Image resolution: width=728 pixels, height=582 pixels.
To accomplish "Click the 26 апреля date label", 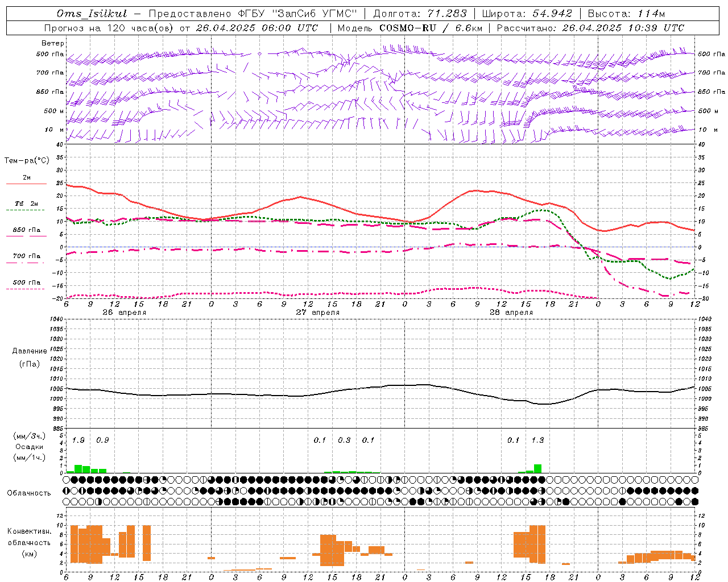I will coord(124,313).
